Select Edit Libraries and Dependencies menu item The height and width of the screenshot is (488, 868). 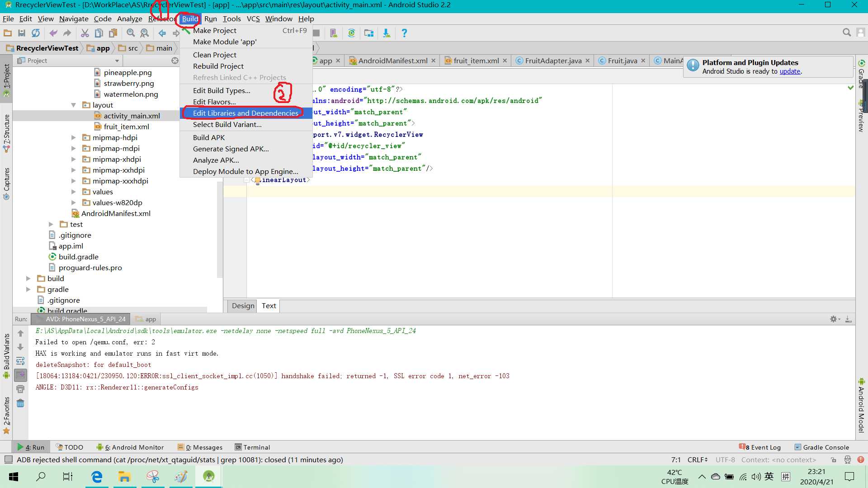246,113
